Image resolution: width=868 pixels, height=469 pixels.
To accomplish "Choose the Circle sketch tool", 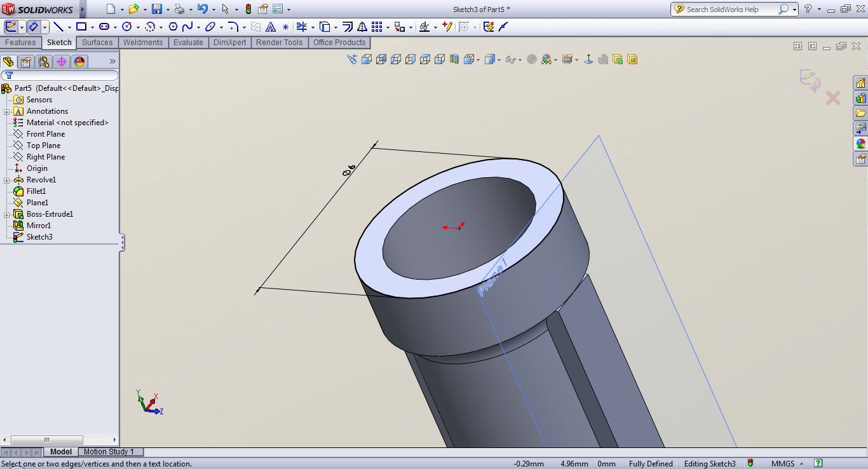I will 126,27.
